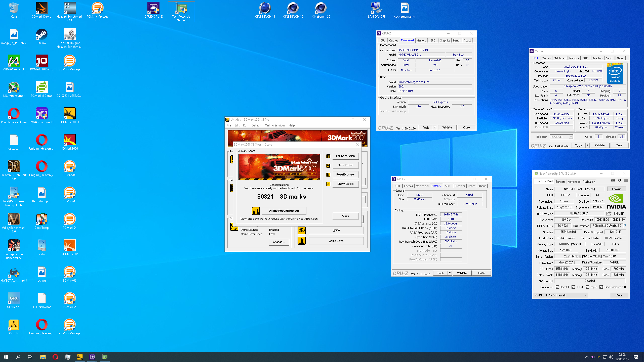Launch Catzilla desktop shortcut

click(14, 327)
